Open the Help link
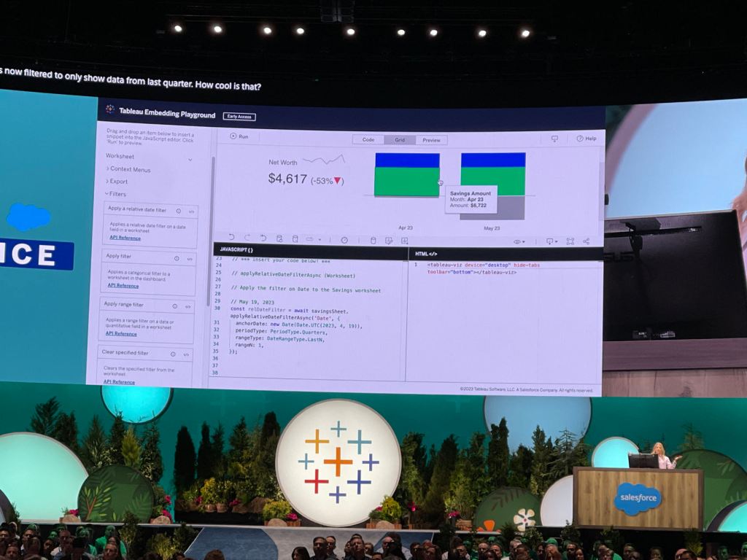Image resolution: width=747 pixels, height=560 pixels. click(x=587, y=139)
